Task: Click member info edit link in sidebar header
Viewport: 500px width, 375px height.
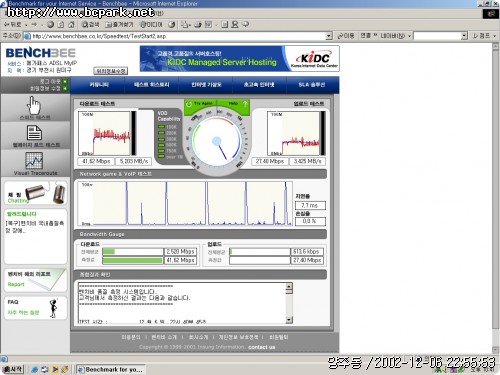Action: click(49, 88)
